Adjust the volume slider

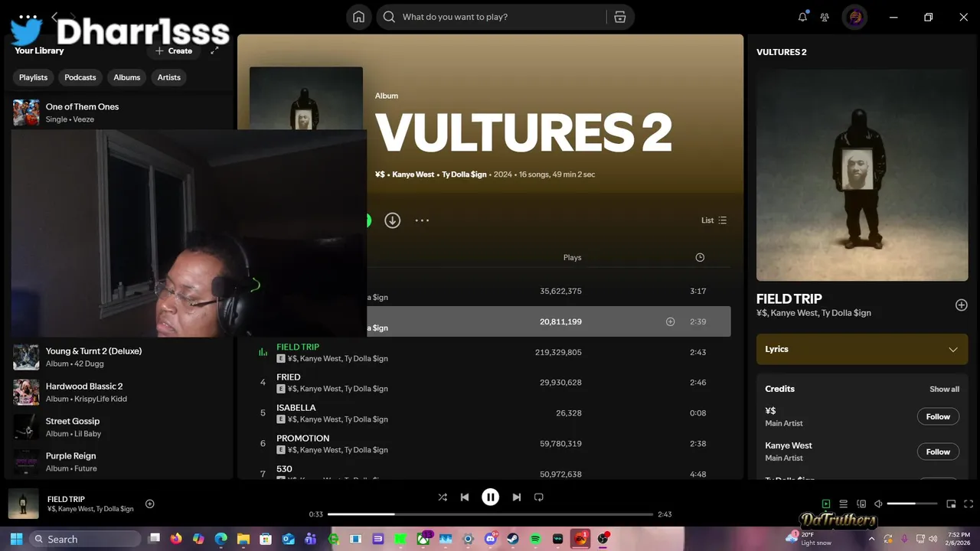[x=912, y=504]
